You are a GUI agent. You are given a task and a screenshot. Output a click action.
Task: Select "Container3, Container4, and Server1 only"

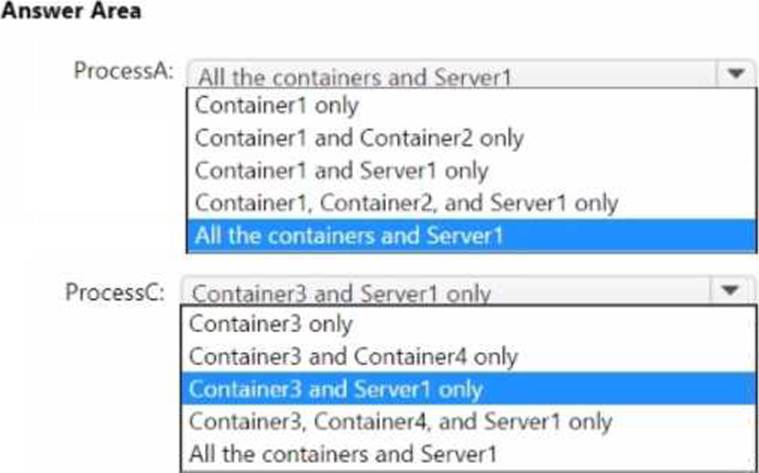coord(399,421)
